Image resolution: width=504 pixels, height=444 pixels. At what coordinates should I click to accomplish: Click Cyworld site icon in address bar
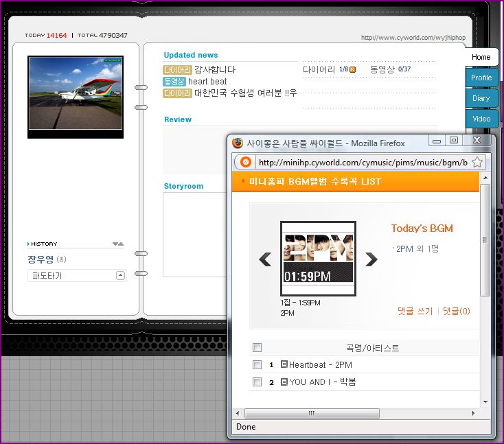(246, 162)
